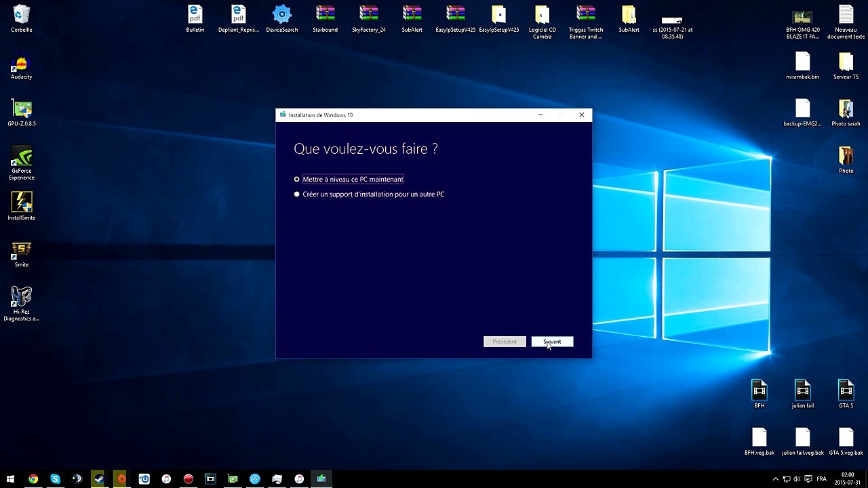
Task: Click the FRA language indicator
Action: 821,479
